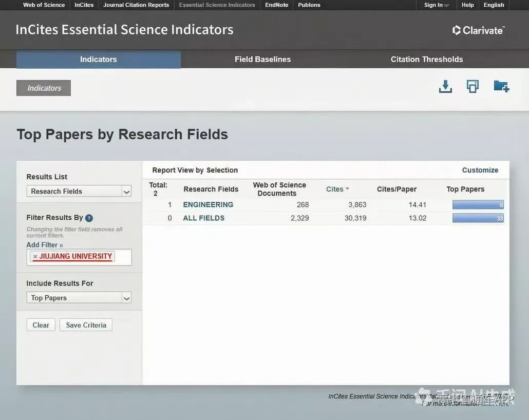Click the Add Filter link

tap(45, 245)
